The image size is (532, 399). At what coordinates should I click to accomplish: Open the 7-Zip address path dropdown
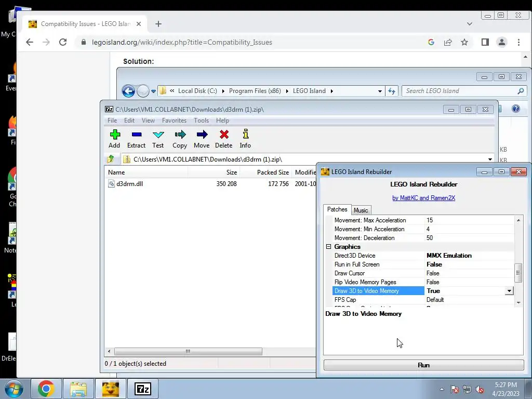point(490,159)
